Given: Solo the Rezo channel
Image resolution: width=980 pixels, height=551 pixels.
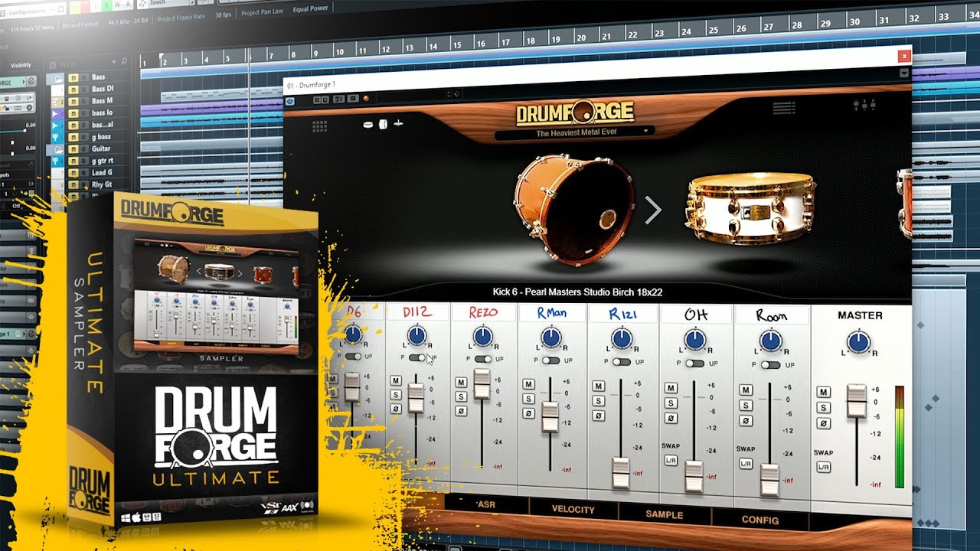Looking at the screenshot, I should pos(462,396).
